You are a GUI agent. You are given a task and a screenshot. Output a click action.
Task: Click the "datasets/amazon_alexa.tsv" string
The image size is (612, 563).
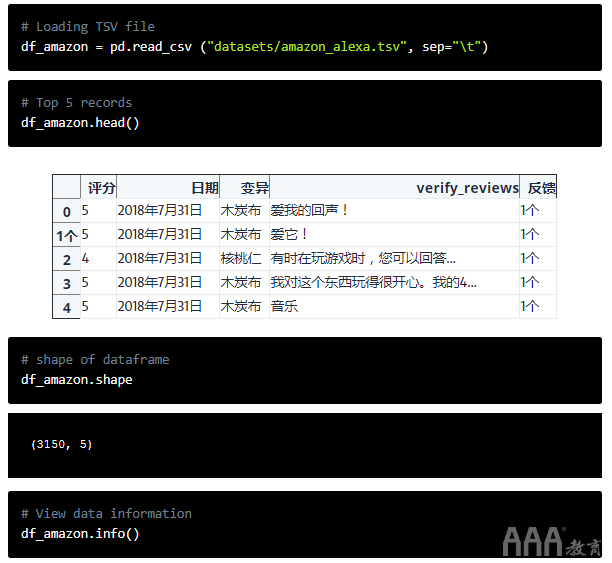click(307, 47)
